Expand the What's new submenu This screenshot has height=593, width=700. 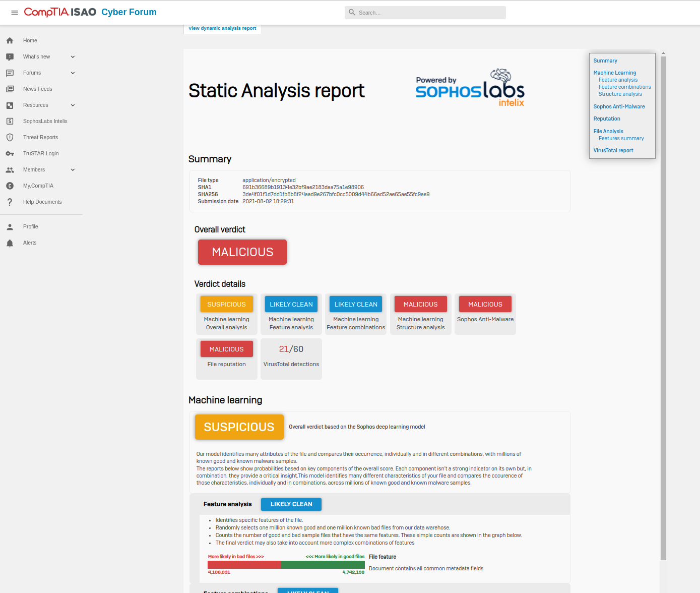(73, 56)
